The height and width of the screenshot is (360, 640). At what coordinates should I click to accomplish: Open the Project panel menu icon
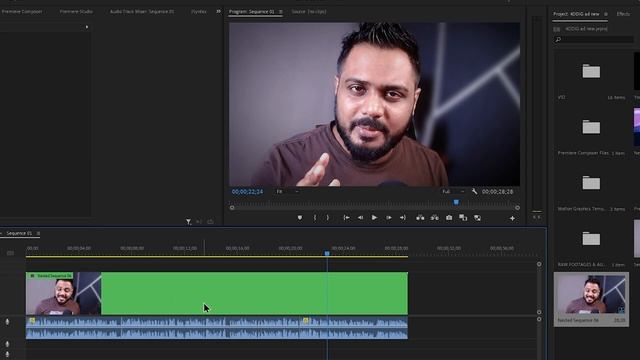(606, 14)
